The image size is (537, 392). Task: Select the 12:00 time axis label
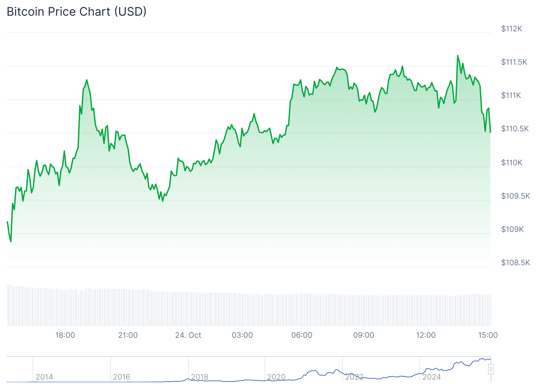[x=426, y=335]
